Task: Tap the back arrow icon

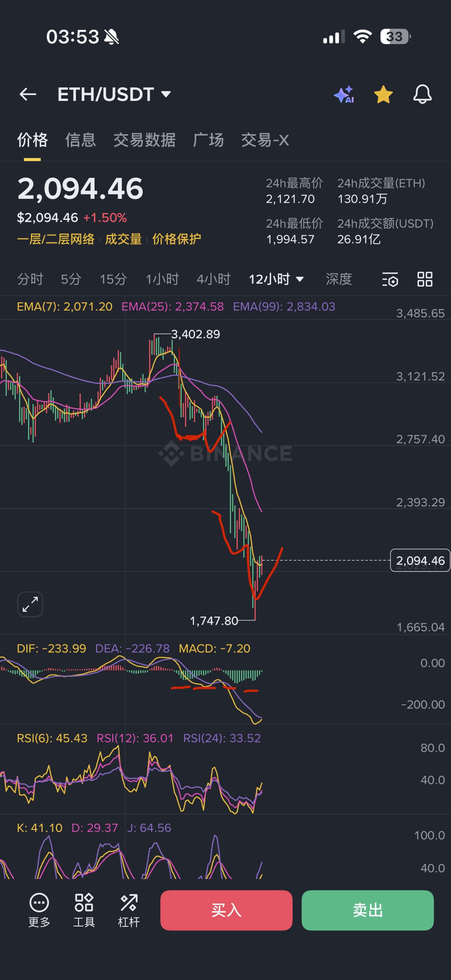Action: [x=28, y=94]
